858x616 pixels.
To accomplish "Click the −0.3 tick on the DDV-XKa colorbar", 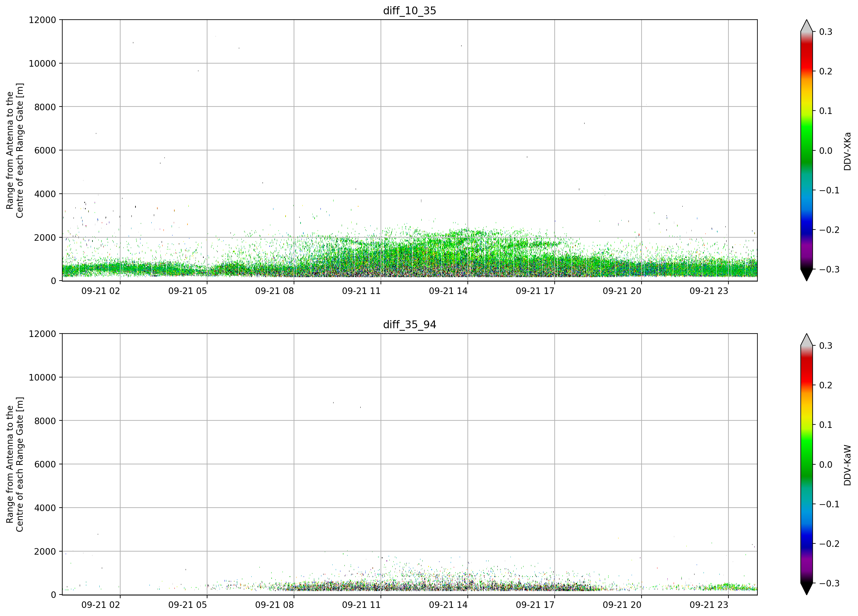I will pyautogui.click(x=829, y=269).
